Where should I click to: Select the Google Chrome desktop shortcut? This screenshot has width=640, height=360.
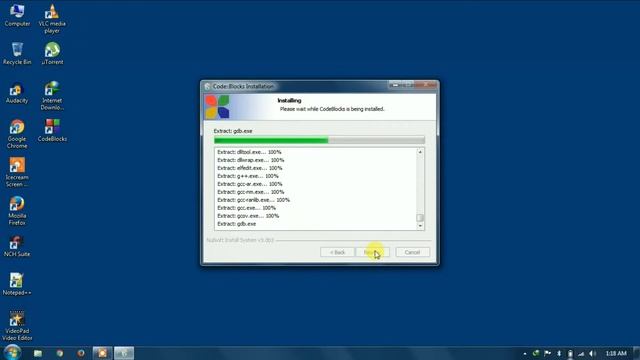17,134
